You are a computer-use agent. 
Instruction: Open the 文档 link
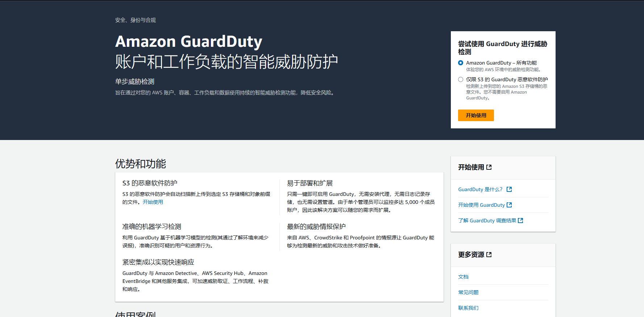[x=463, y=277]
